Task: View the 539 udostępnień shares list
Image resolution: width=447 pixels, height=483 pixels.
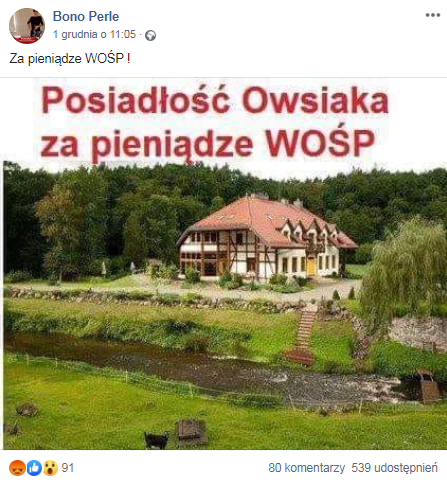Action: [394, 468]
